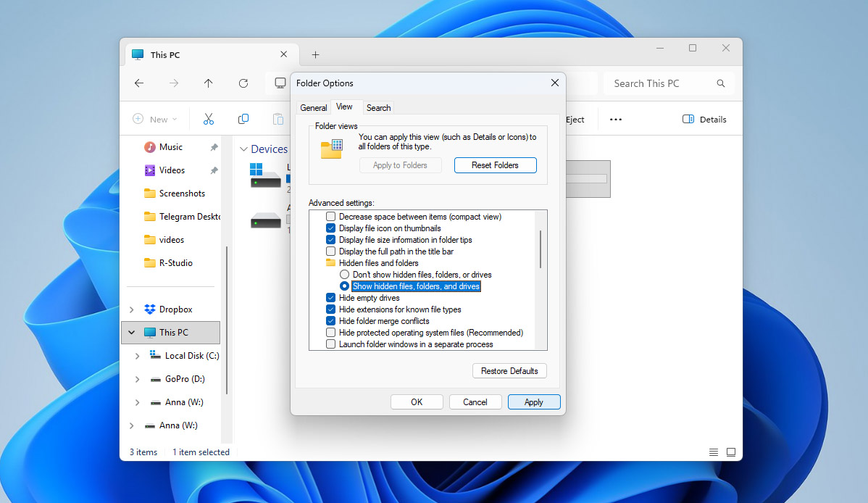Open the Details pane from the toolbar
Image resolution: width=868 pixels, height=503 pixels.
(704, 119)
